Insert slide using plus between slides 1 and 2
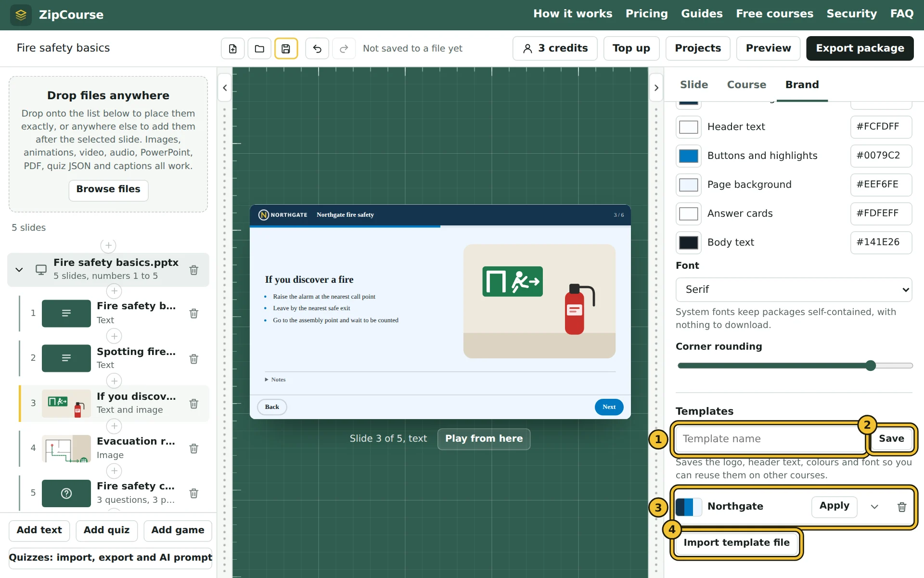 pos(114,336)
